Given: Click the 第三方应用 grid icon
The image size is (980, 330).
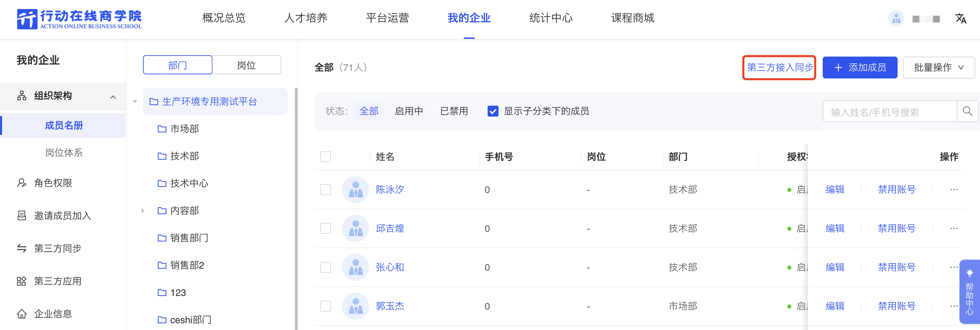Looking at the screenshot, I should click(22, 281).
